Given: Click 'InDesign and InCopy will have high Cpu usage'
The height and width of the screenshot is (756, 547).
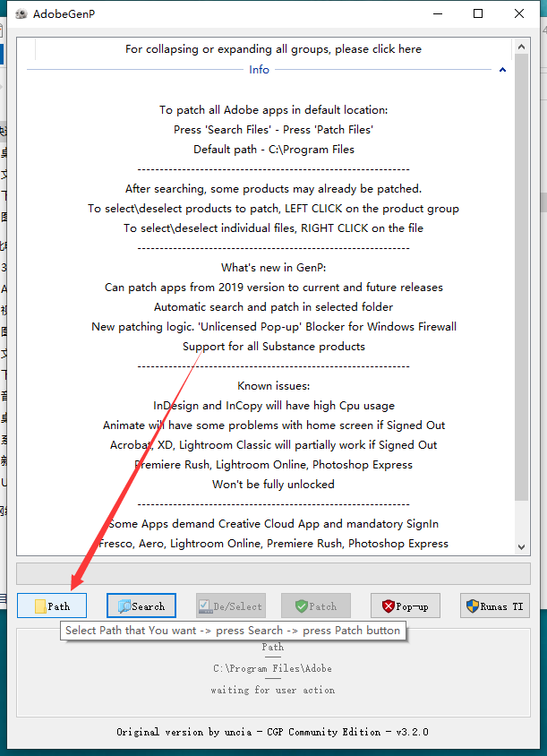Looking at the screenshot, I should [274, 406].
